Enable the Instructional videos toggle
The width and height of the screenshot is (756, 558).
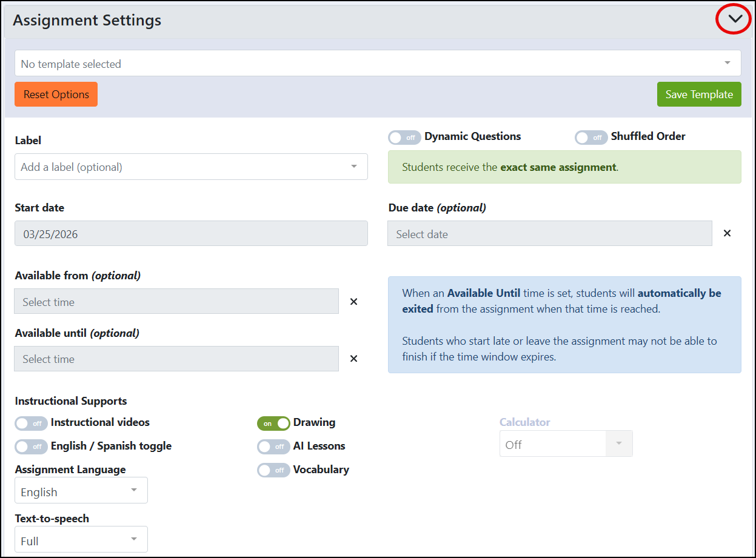(x=31, y=423)
